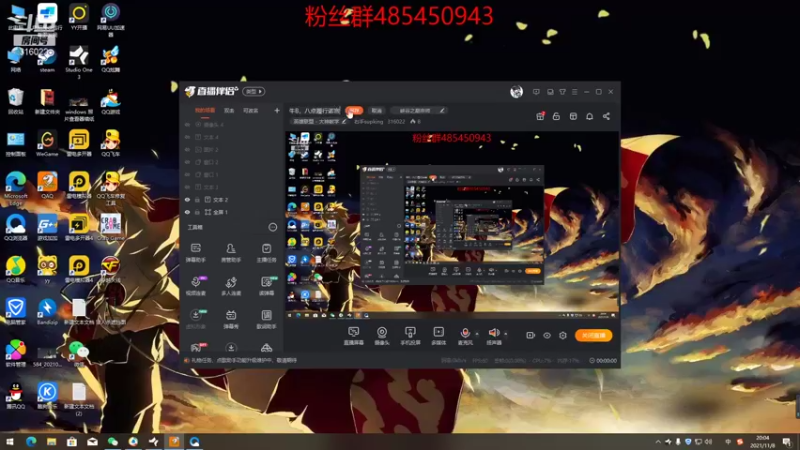Open the title bar hamburger menu
The height and width of the screenshot is (450, 800).
click(x=574, y=92)
